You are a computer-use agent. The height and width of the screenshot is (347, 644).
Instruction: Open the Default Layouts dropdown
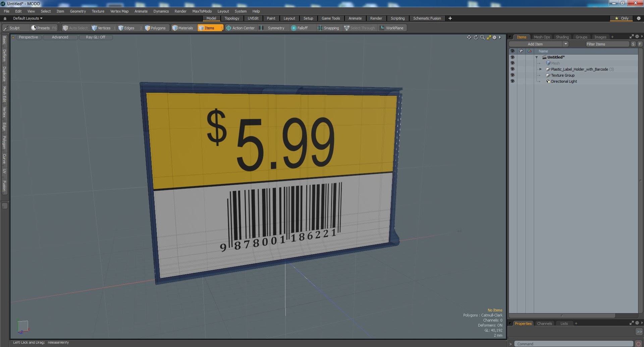(28, 18)
